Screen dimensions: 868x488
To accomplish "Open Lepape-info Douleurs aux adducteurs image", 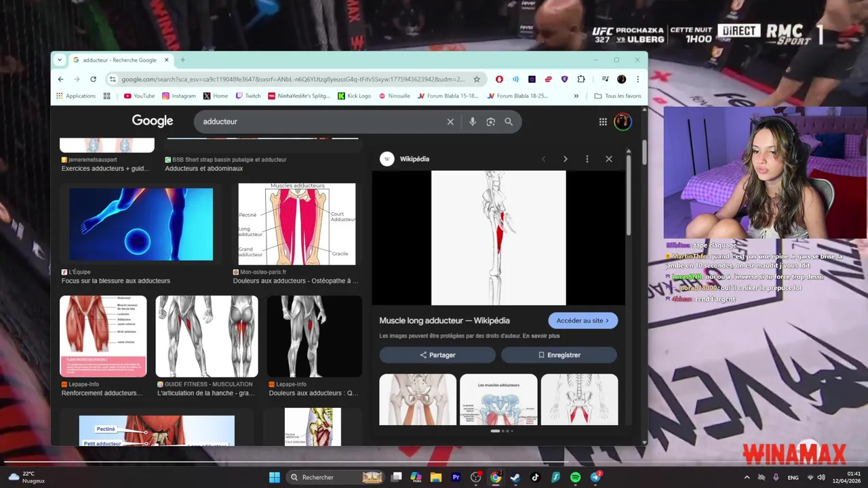I will (314, 336).
